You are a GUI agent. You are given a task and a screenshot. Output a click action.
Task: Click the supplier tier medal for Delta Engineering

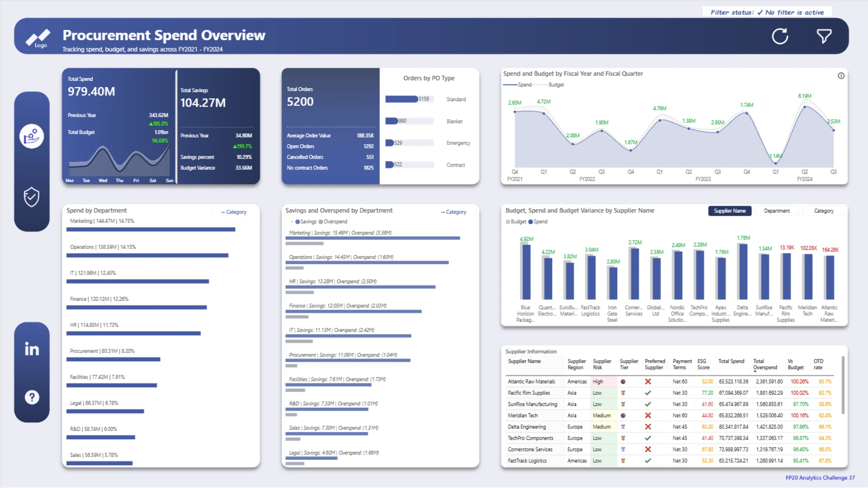[x=623, y=427]
